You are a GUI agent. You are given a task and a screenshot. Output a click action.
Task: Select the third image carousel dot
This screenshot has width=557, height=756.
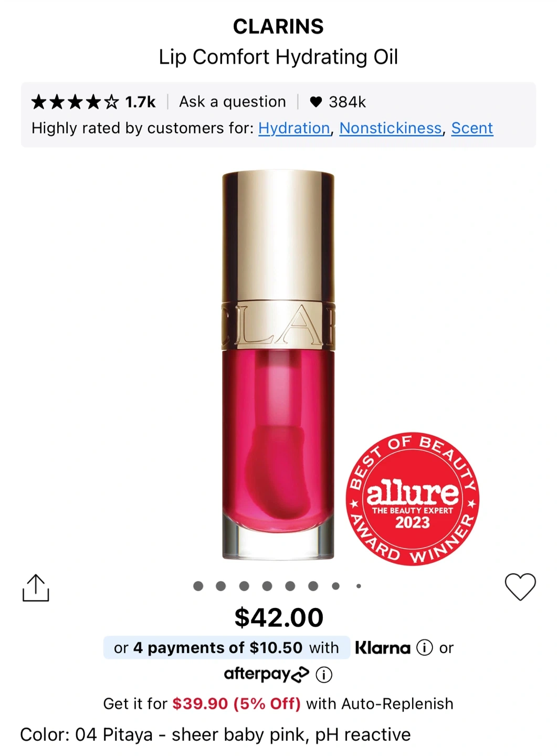pyautogui.click(x=244, y=586)
